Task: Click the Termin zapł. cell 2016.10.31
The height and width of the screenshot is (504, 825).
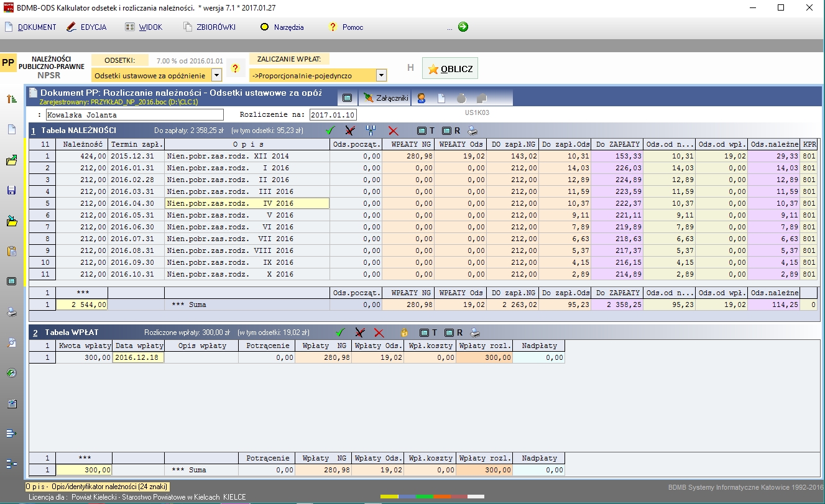Action: 136,274
